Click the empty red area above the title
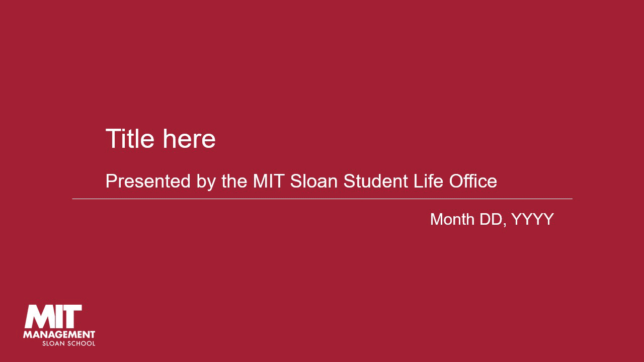Image resolution: width=644 pixels, height=362 pixels. click(322, 60)
